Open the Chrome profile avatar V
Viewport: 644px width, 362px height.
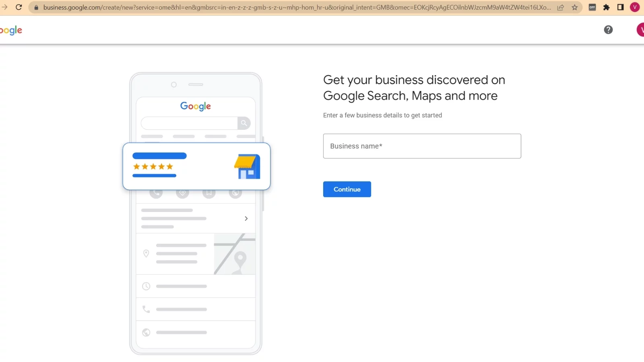[635, 7]
